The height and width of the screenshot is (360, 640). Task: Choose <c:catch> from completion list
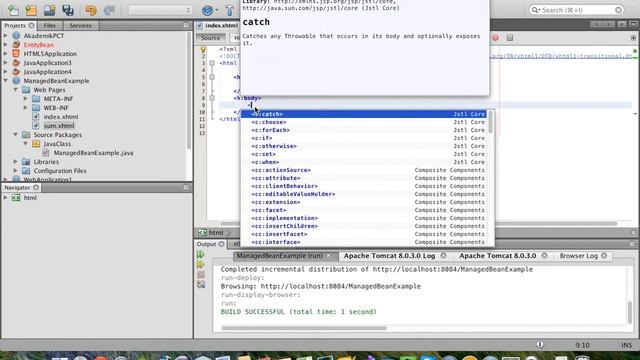point(363,114)
